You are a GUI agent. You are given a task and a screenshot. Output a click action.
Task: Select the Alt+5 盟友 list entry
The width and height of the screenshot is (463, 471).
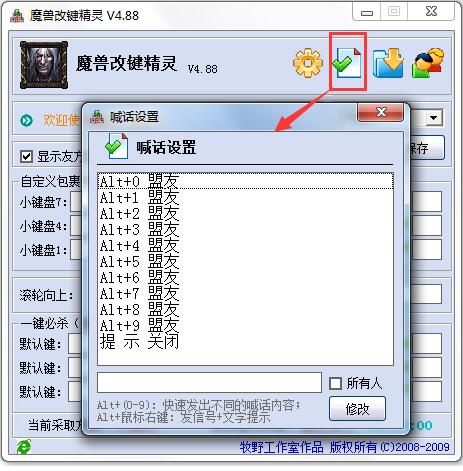(x=245, y=262)
